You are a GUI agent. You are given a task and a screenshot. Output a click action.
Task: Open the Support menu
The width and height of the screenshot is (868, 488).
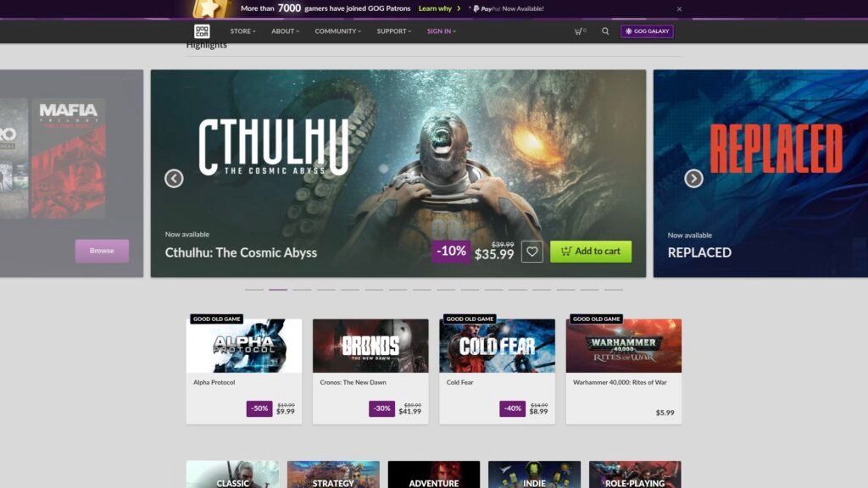[x=393, y=31]
